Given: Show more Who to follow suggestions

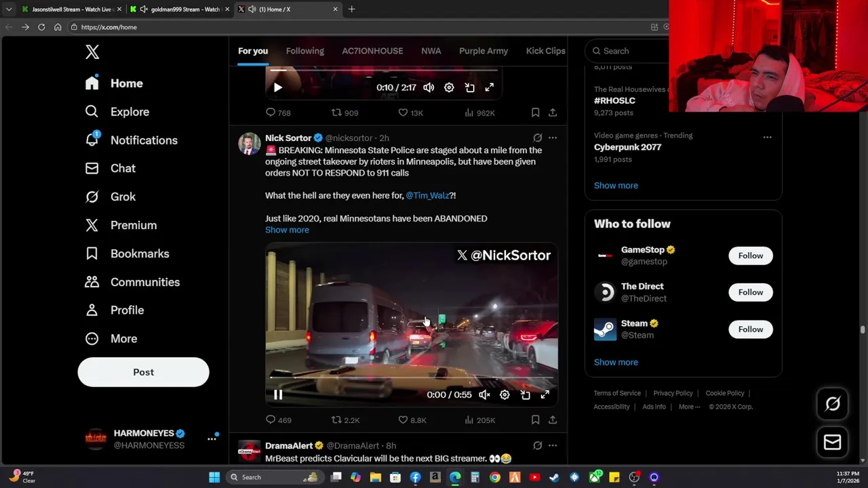Looking at the screenshot, I should click(616, 362).
